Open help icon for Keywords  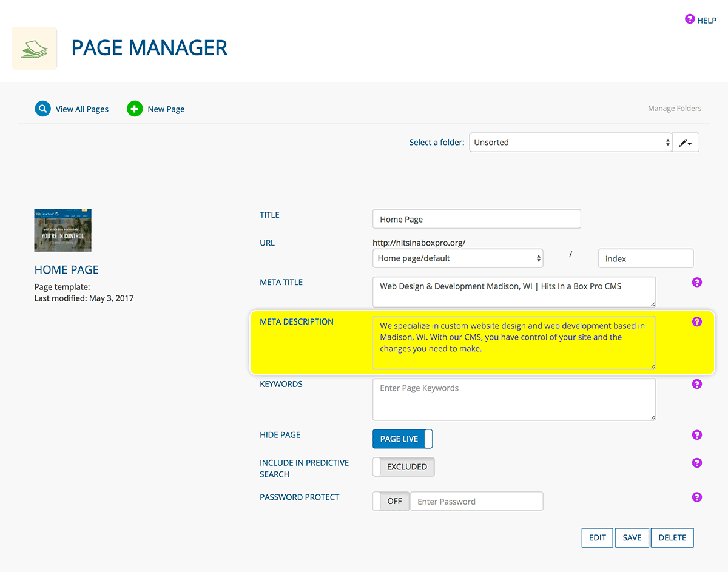click(697, 384)
